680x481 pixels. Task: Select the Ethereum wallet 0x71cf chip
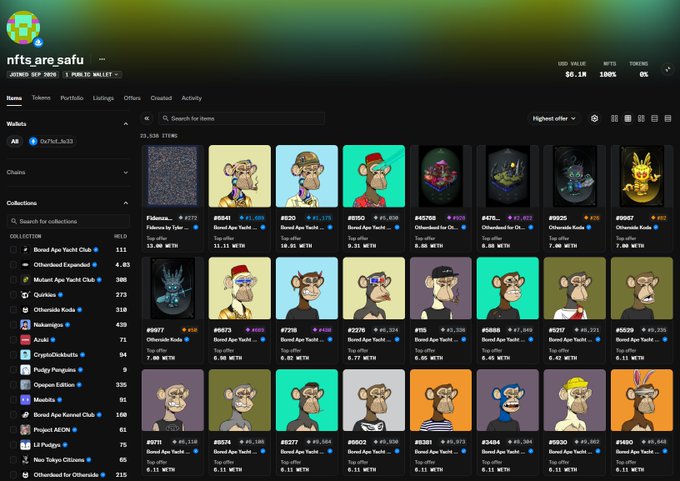point(52,141)
